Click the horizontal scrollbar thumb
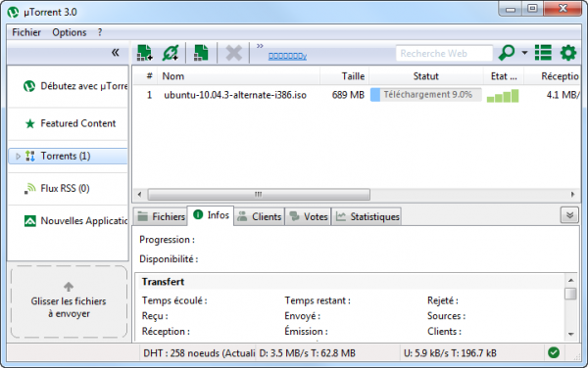The height and width of the screenshot is (368, 588). 259,195
